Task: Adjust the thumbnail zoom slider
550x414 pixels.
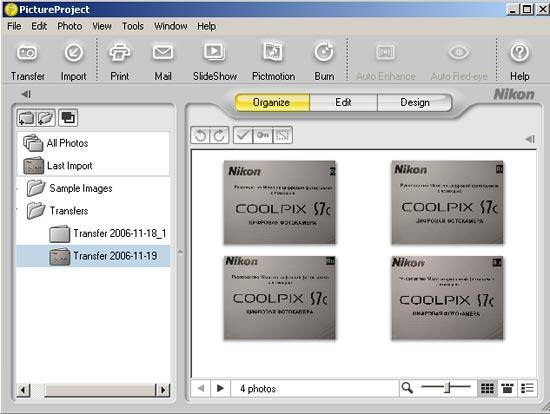Action: click(x=447, y=388)
